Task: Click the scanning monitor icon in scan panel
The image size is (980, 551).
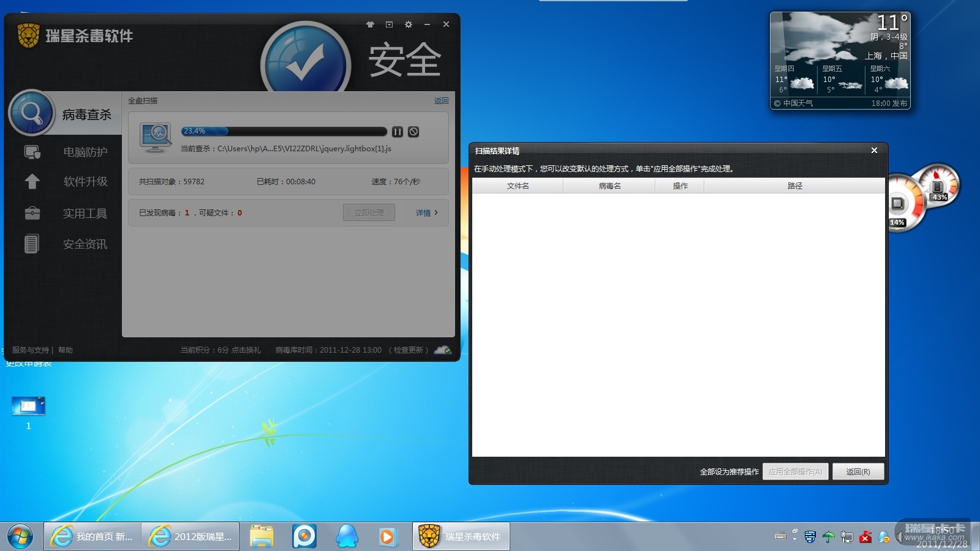Action: coord(156,137)
